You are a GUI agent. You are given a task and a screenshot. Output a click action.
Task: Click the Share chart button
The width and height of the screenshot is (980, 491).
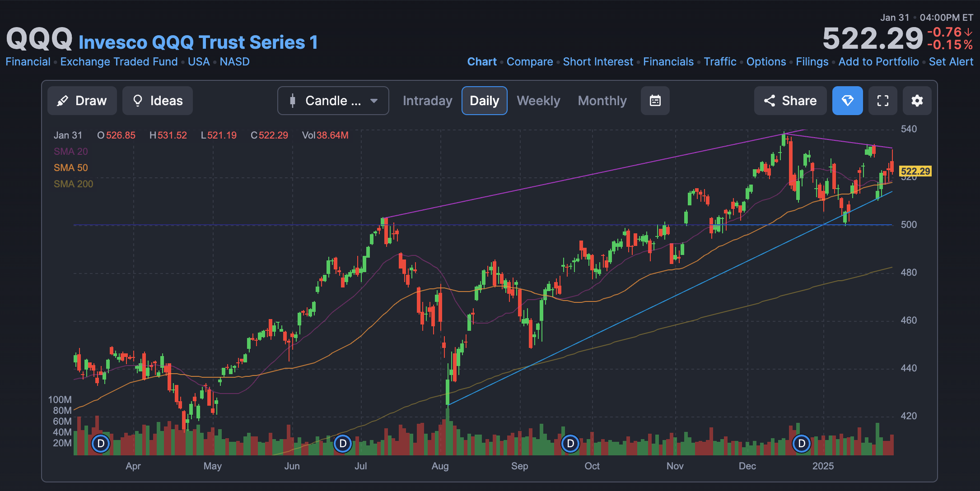click(790, 101)
